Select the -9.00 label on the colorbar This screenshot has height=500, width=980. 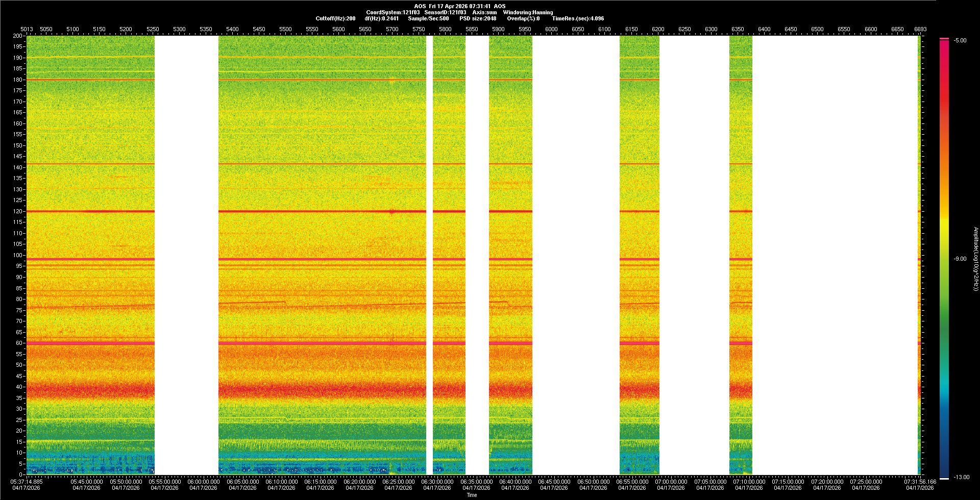960,259
